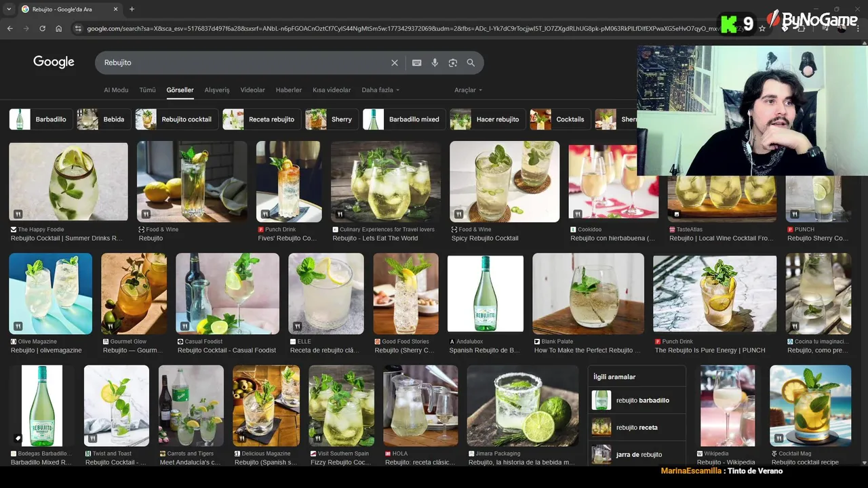Open the Videolar tab
Viewport: 868px width, 488px height.
click(x=253, y=90)
